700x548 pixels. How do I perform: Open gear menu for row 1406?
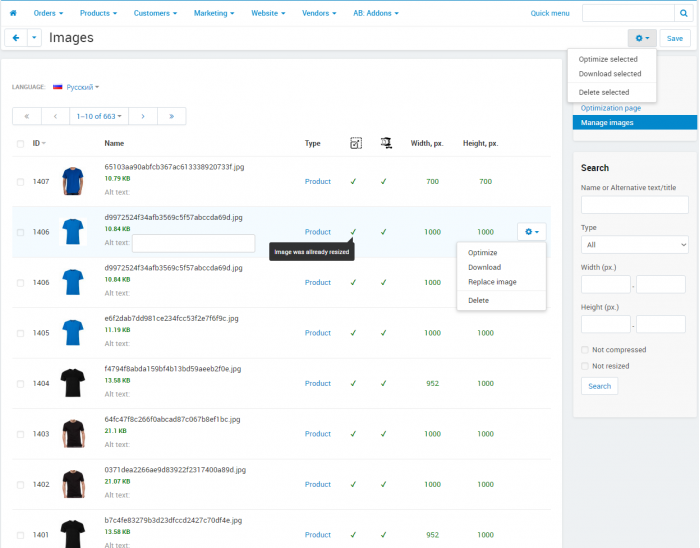click(532, 232)
